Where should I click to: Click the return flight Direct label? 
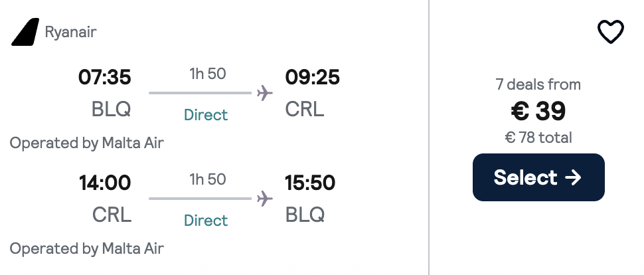(206, 221)
